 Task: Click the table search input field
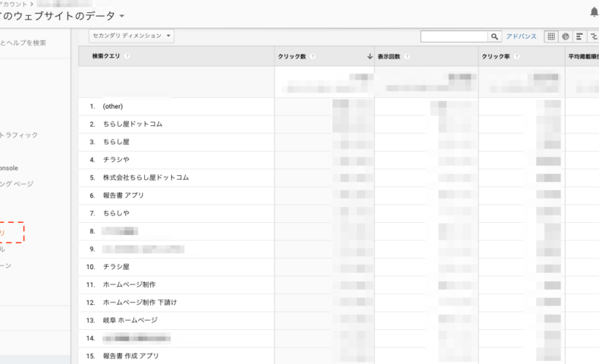coord(454,36)
